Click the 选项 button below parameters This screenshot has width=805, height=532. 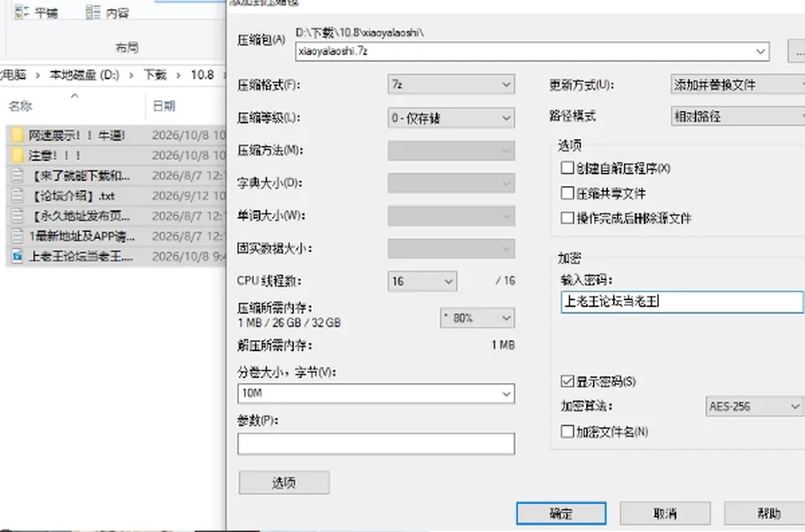(284, 483)
